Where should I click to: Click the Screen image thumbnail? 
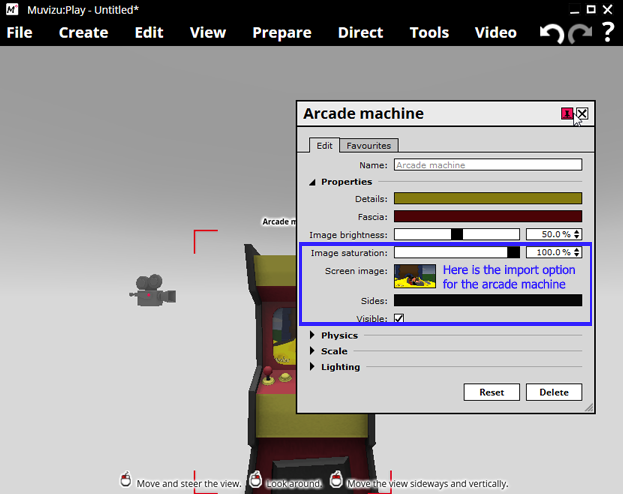pyautogui.click(x=415, y=276)
